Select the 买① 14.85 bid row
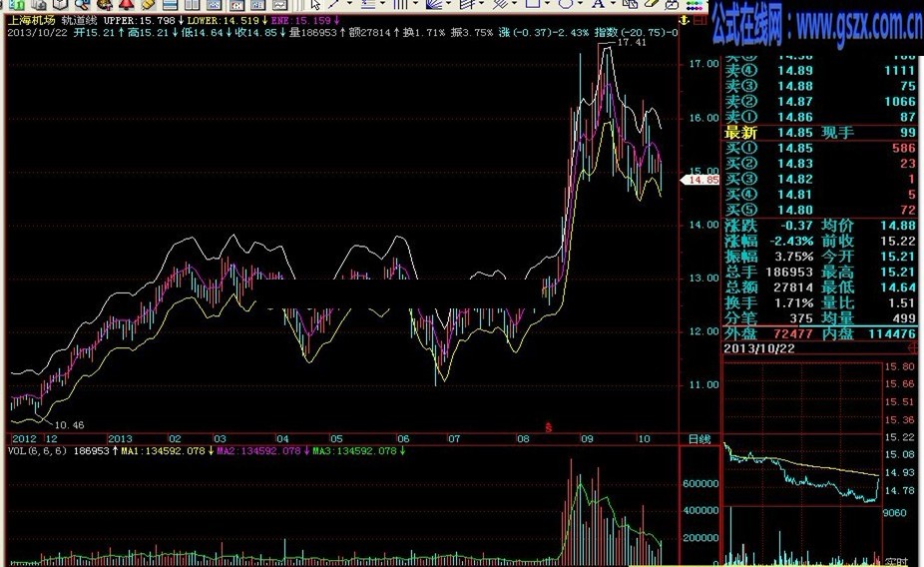The width and height of the screenshot is (924, 567). (x=819, y=148)
